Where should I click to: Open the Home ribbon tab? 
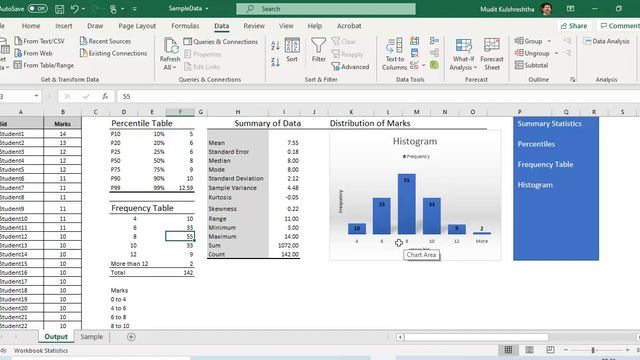[x=31, y=26]
